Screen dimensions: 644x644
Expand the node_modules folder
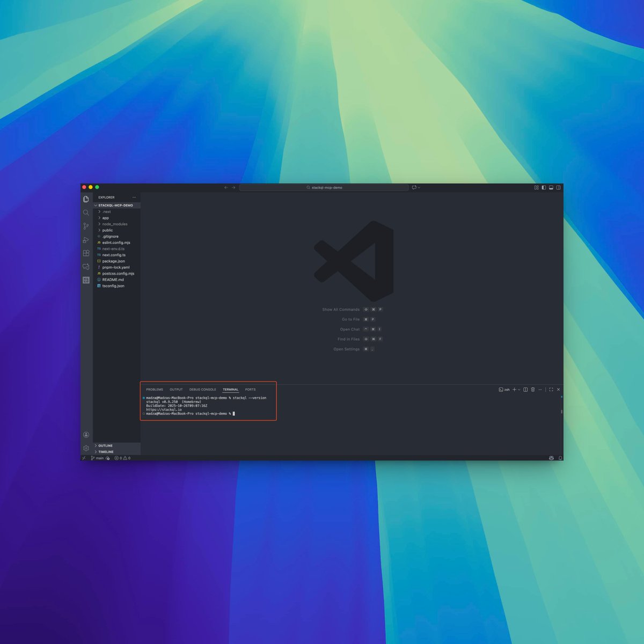coord(116,224)
